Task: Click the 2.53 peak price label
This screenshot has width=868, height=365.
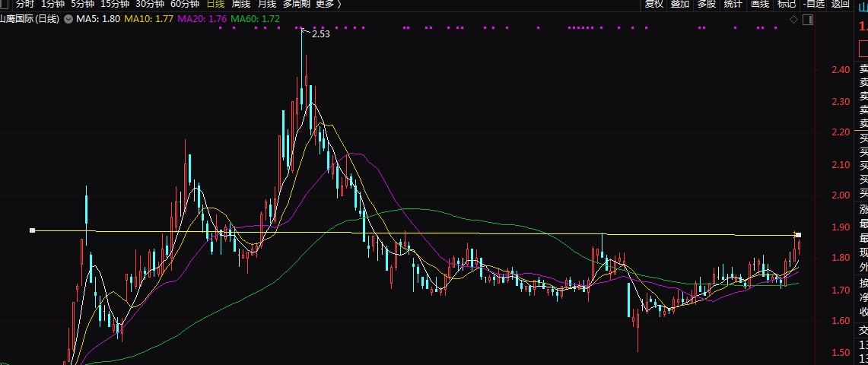Action: pos(321,33)
